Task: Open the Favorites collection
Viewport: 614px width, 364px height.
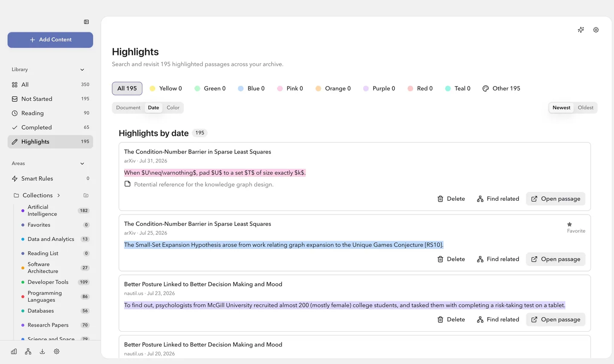Action: coord(55,225)
